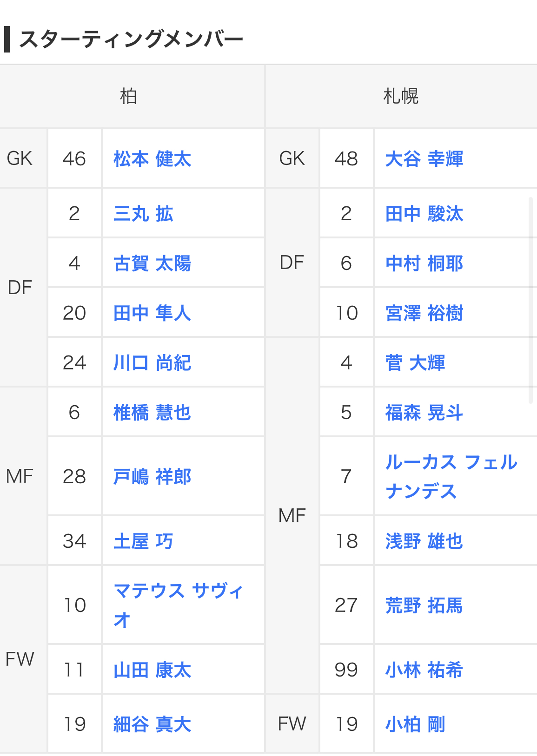Open 椎橋 慧也 player profile

pyautogui.click(x=152, y=413)
